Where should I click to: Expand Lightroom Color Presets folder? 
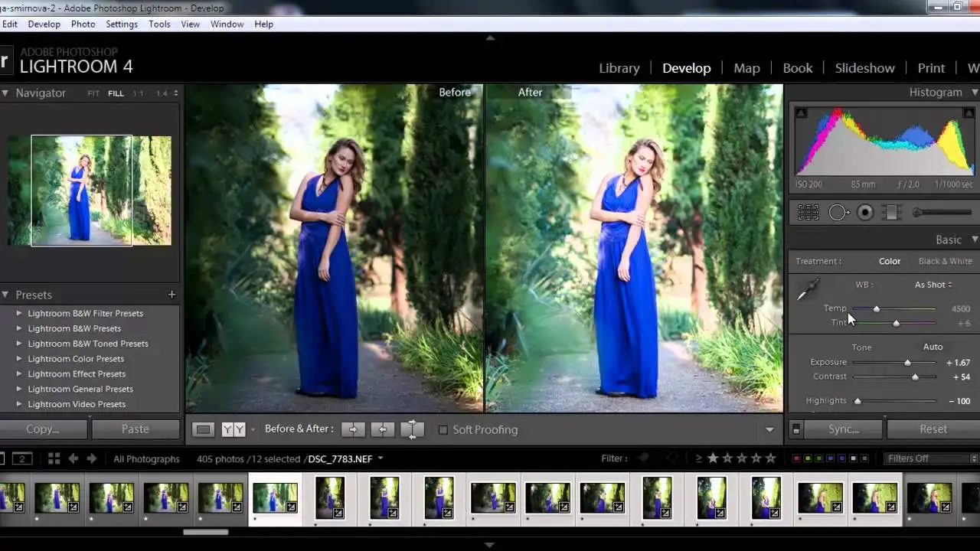[x=19, y=359]
